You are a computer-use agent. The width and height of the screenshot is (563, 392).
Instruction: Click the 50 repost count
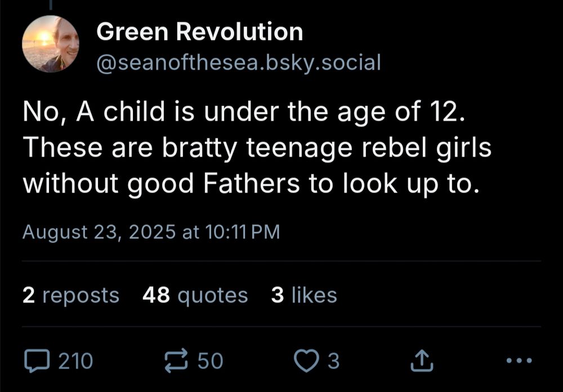(210, 361)
